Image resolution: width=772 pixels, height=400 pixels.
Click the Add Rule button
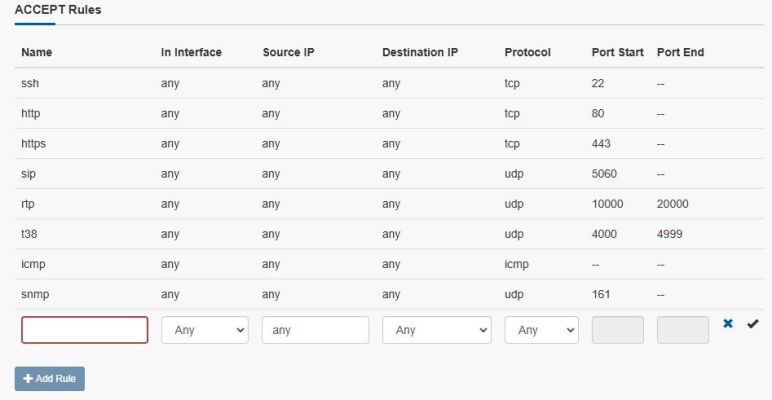click(x=50, y=379)
